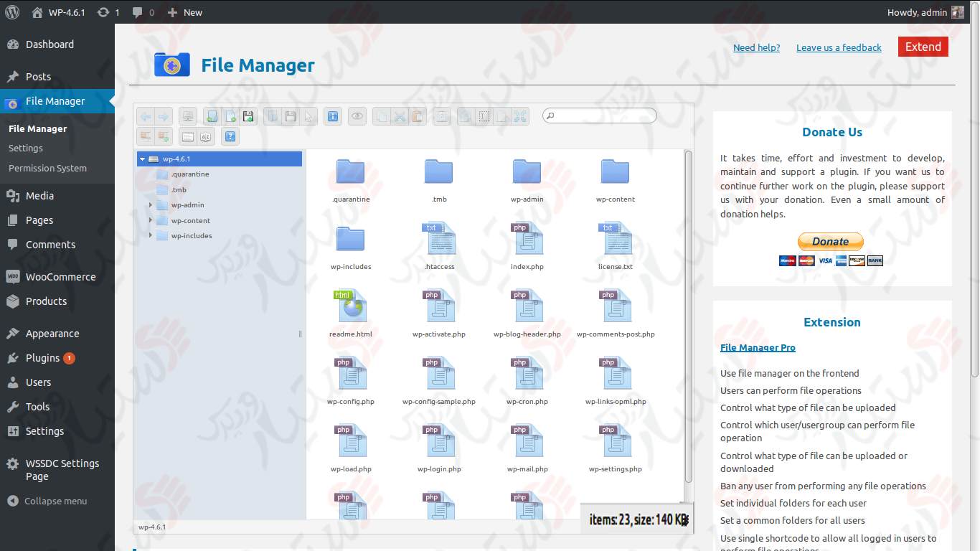The image size is (980, 551).
Task: Create a new text file from the toolbar
Action: click(230, 116)
